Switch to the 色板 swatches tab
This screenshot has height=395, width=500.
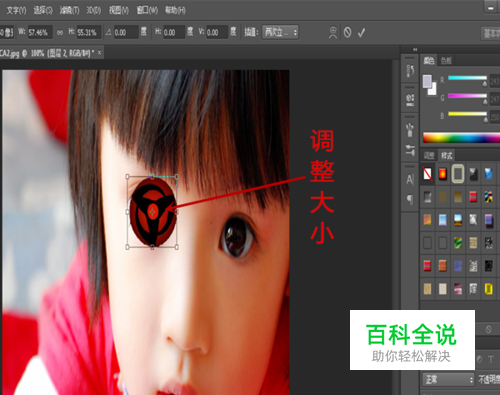click(446, 61)
